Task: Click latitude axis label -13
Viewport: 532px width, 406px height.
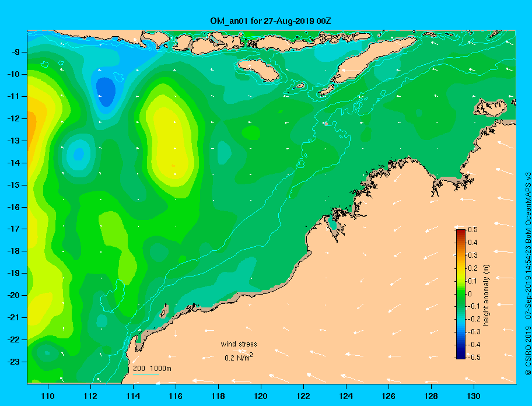Action: 13,141
